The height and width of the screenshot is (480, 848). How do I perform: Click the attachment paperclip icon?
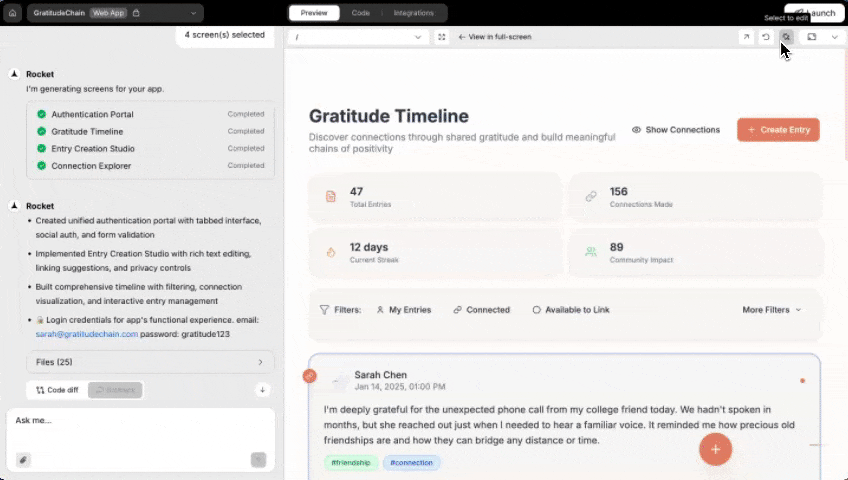point(23,460)
